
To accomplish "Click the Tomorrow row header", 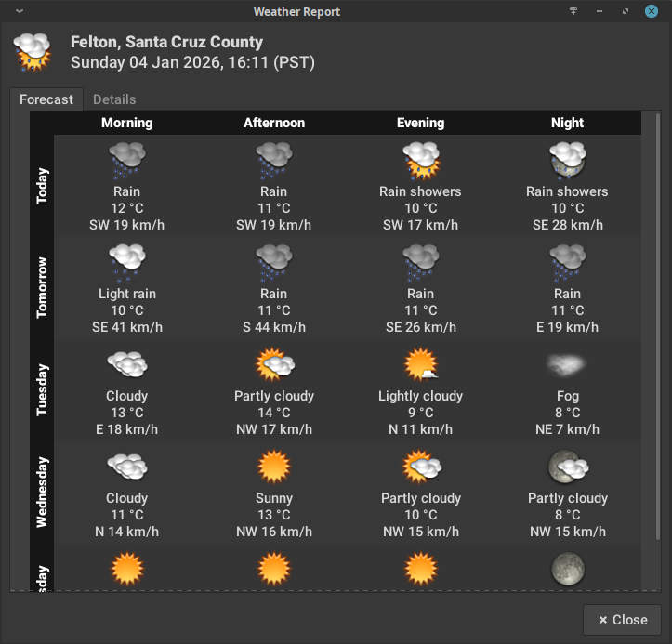I will [x=42, y=288].
